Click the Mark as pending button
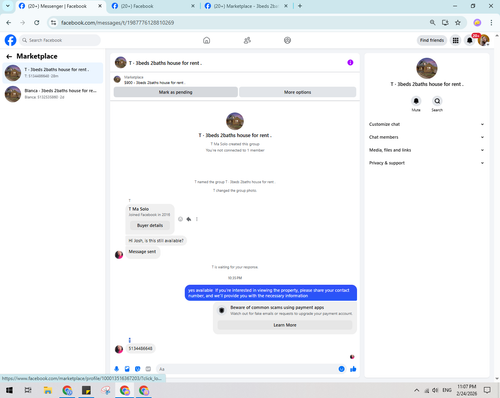The image size is (500, 398). click(x=176, y=92)
